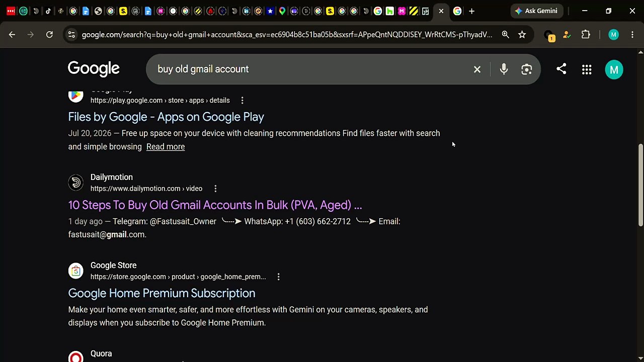Start voice search with the microphone

[504, 69]
